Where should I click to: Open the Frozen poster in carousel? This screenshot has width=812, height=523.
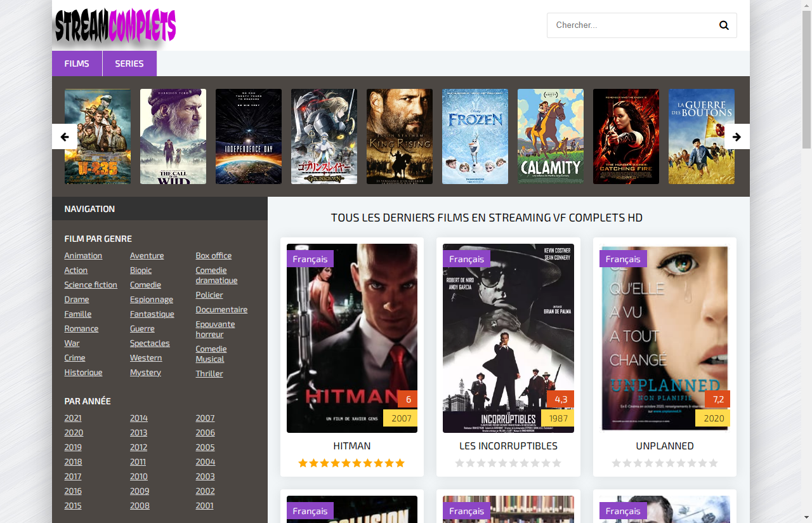(x=475, y=136)
